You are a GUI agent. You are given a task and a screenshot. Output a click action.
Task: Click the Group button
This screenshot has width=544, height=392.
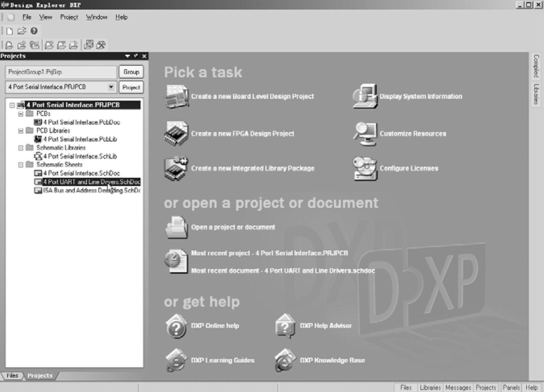131,72
